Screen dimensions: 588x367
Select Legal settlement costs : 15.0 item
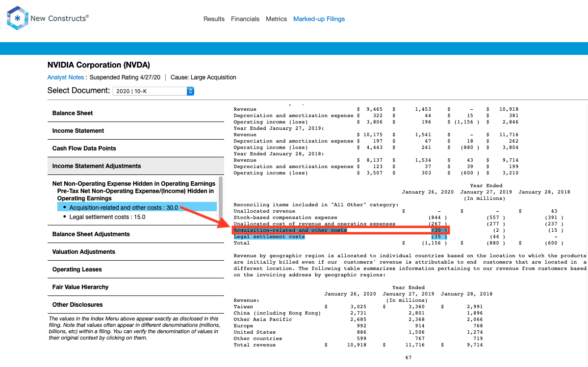107,217
